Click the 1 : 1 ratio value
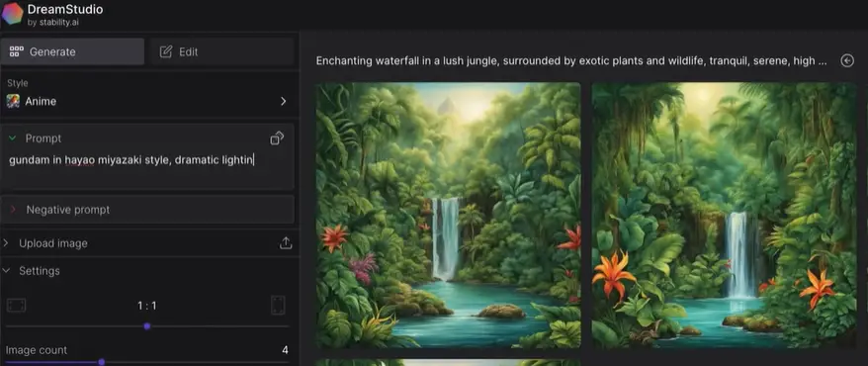Screen dimensions: 868x366 [146, 305]
